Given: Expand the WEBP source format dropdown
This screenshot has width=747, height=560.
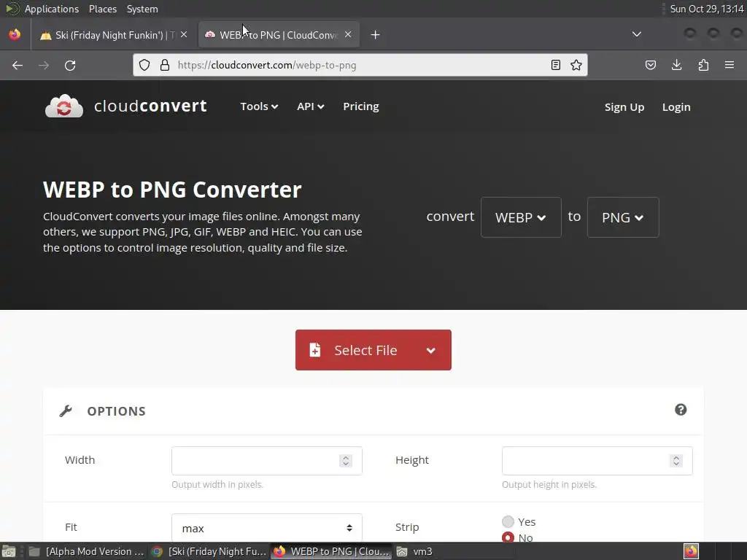Looking at the screenshot, I should (x=521, y=217).
